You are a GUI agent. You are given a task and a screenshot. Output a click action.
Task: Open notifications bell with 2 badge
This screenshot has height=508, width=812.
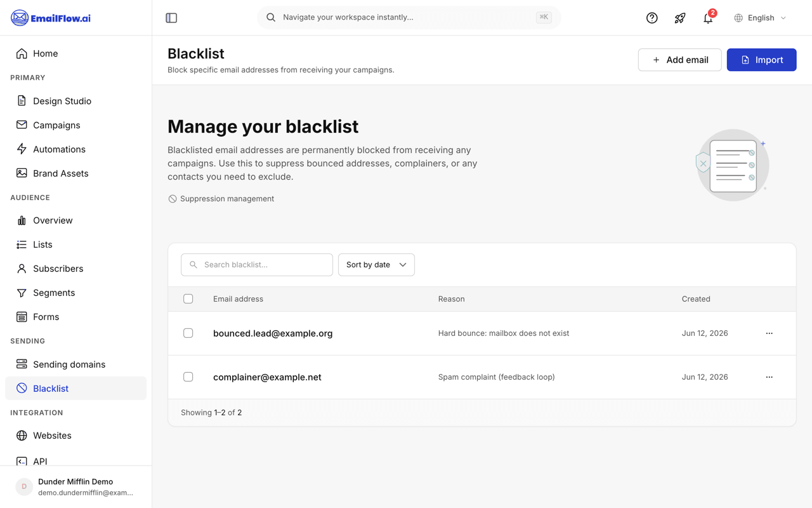pos(709,17)
